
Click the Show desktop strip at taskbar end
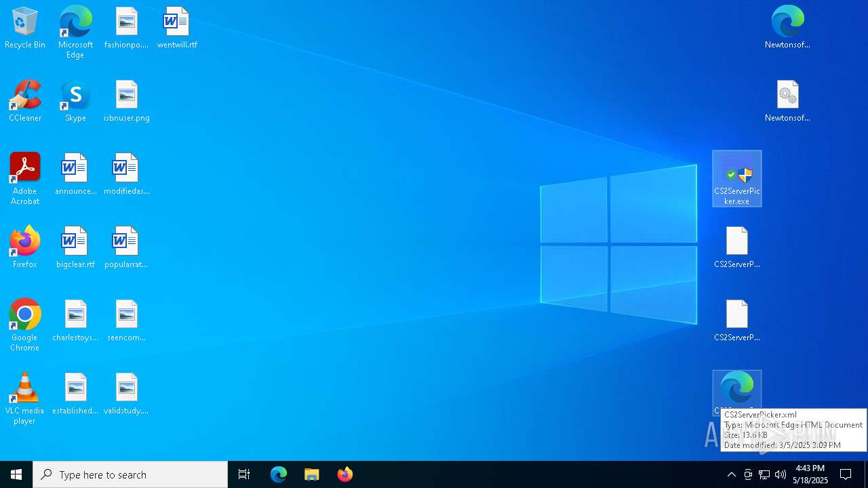[x=866, y=474]
